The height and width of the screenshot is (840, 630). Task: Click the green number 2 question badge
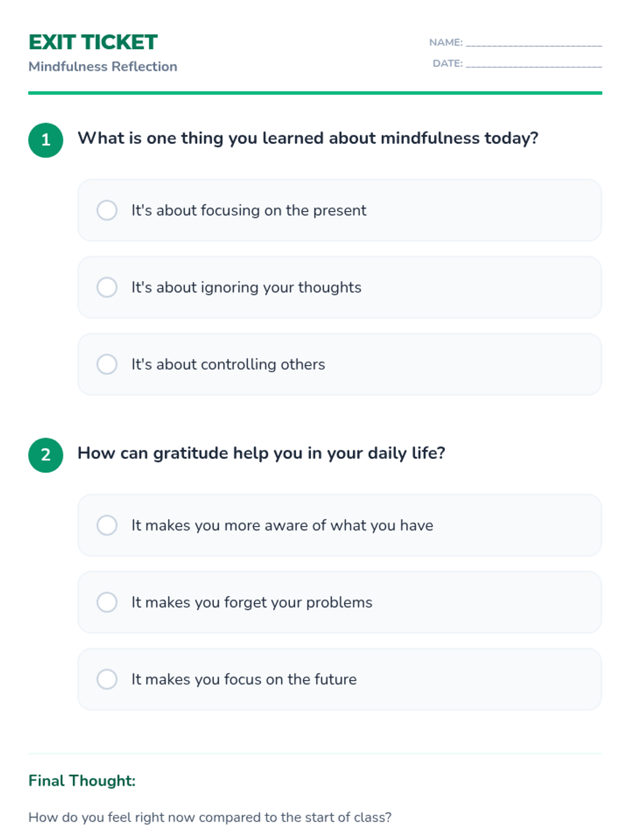[46, 455]
